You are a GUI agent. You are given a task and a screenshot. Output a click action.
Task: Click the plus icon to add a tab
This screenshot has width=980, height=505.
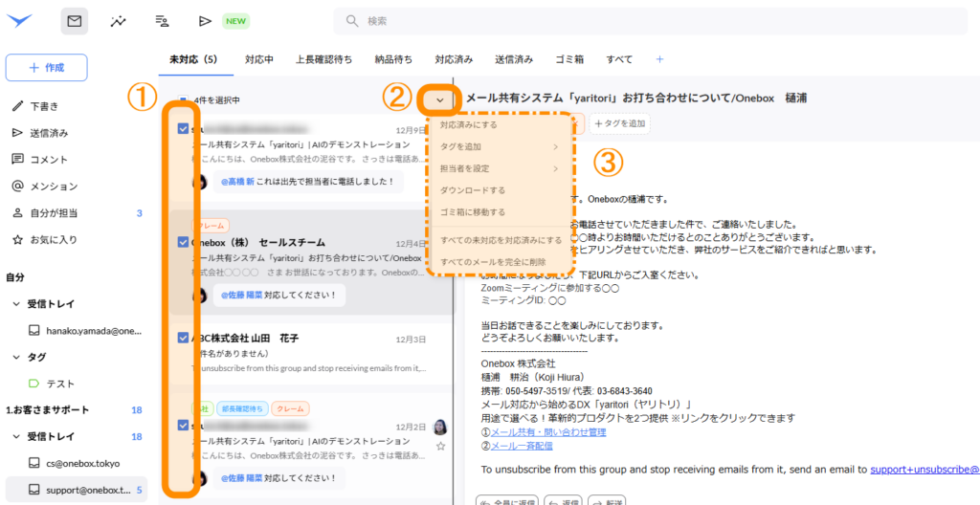pyautogui.click(x=659, y=59)
